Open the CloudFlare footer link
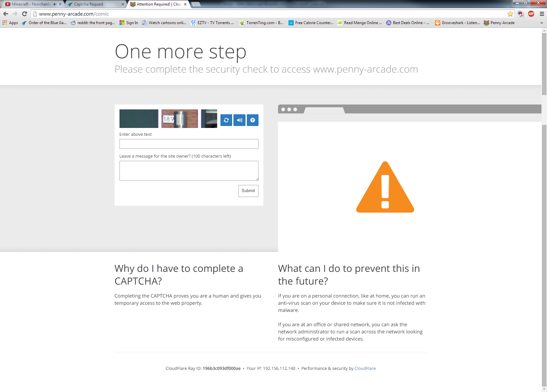 coord(365,368)
